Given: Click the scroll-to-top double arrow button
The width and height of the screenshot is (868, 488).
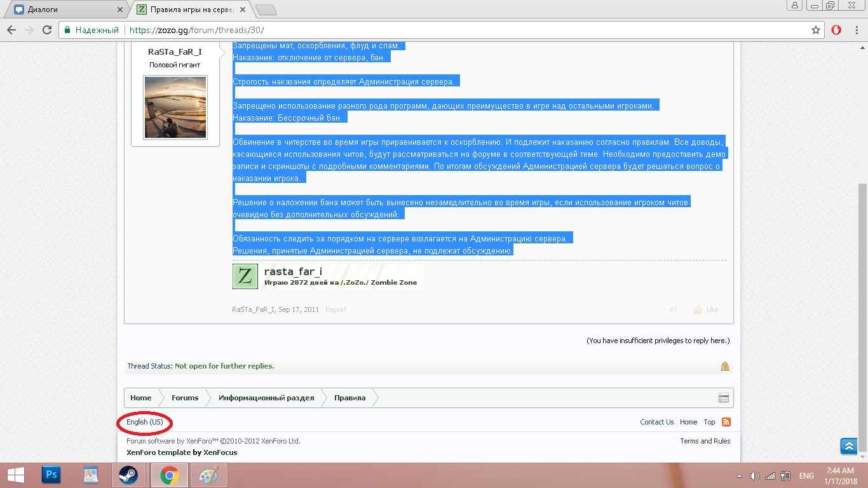Looking at the screenshot, I should 848,447.
